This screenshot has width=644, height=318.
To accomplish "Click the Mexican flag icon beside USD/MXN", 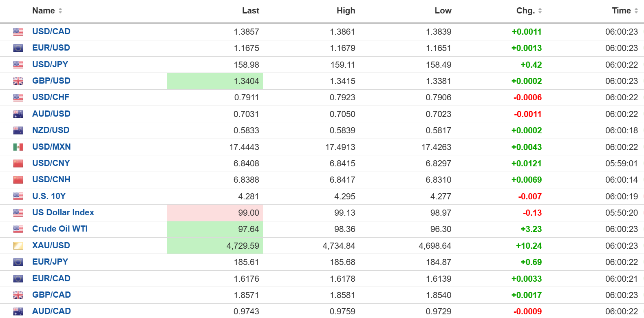I will tap(18, 147).
